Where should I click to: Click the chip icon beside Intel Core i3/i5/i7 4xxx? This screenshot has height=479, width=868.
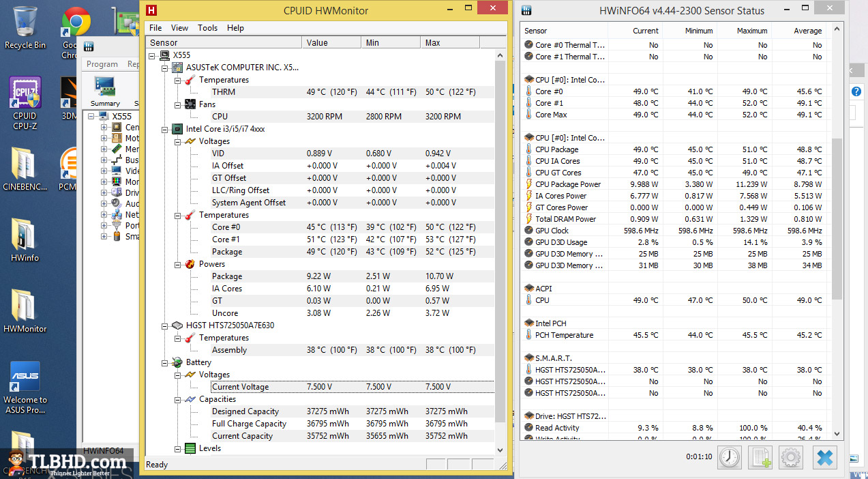(x=177, y=129)
